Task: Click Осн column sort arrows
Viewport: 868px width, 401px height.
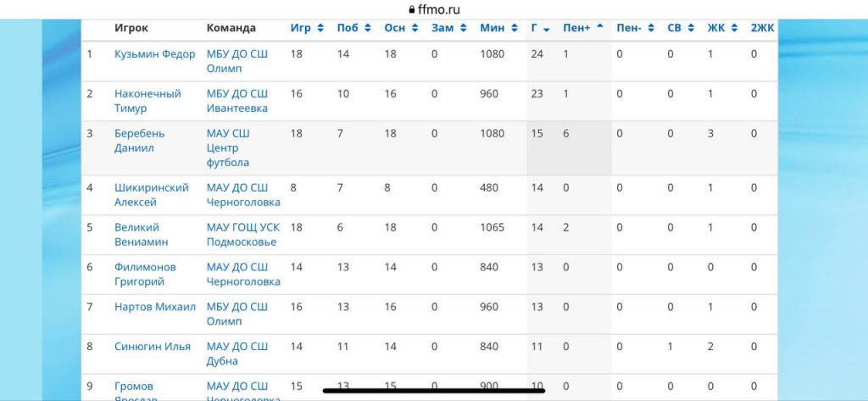Action: tap(415, 28)
